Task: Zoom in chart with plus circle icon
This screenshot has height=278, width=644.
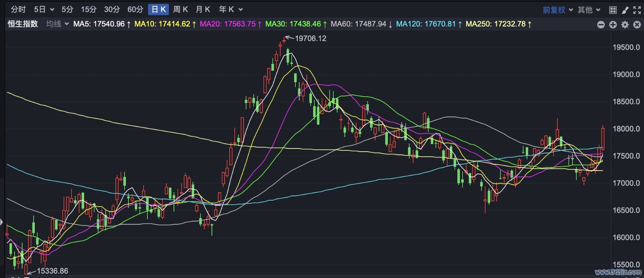Action: click(613, 24)
